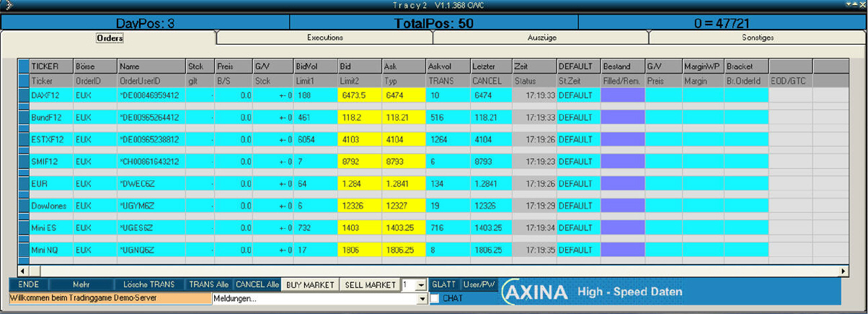Image resolution: width=868 pixels, height=314 pixels.
Task: Switch to the Executions tab
Action: click(324, 38)
